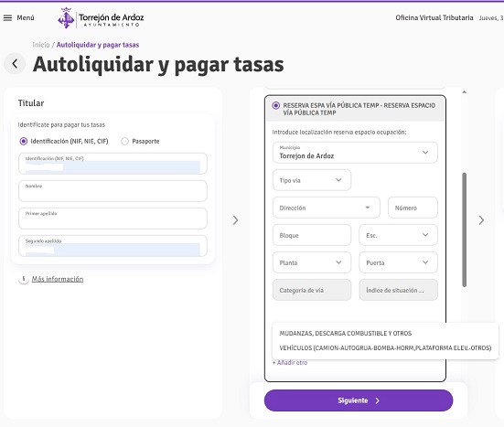Image resolution: width=504 pixels, height=427 pixels.
Task: Click the Nombre input field
Action: pyautogui.click(x=113, y=191)
